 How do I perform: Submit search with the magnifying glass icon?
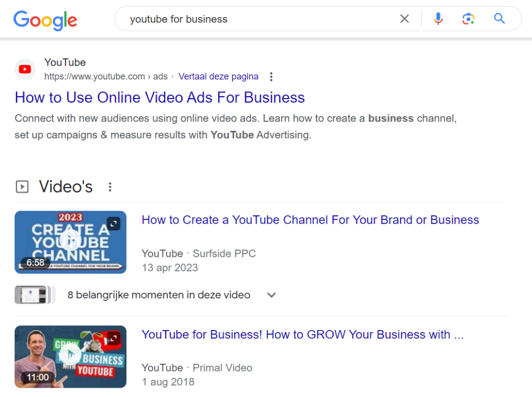(x=499, y=18)
